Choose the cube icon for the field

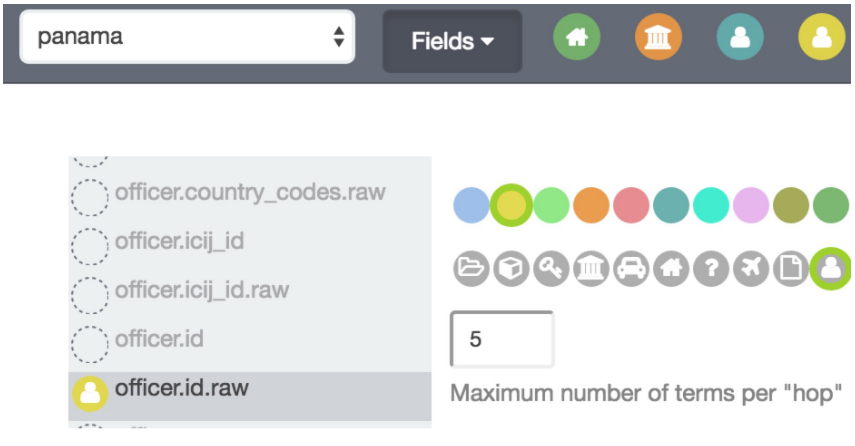click(510, 268)
